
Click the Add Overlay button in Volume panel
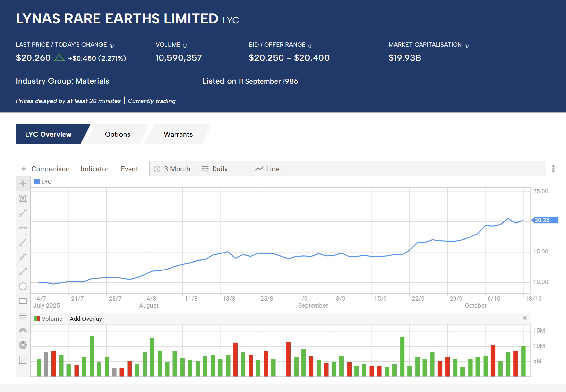tap(86, 319)
